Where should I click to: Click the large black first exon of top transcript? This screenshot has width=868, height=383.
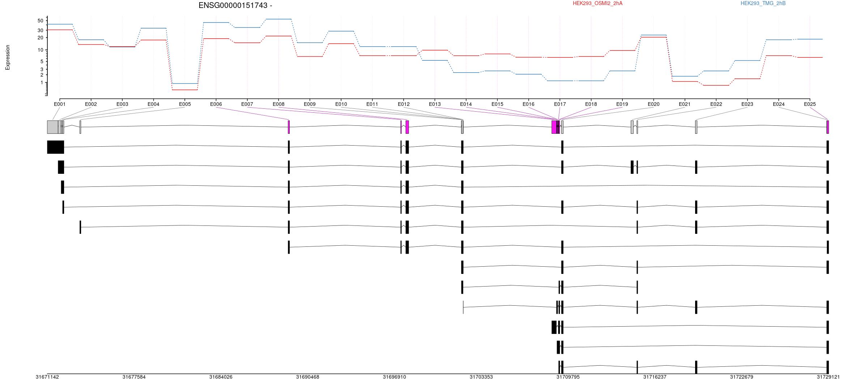(56, 147)
